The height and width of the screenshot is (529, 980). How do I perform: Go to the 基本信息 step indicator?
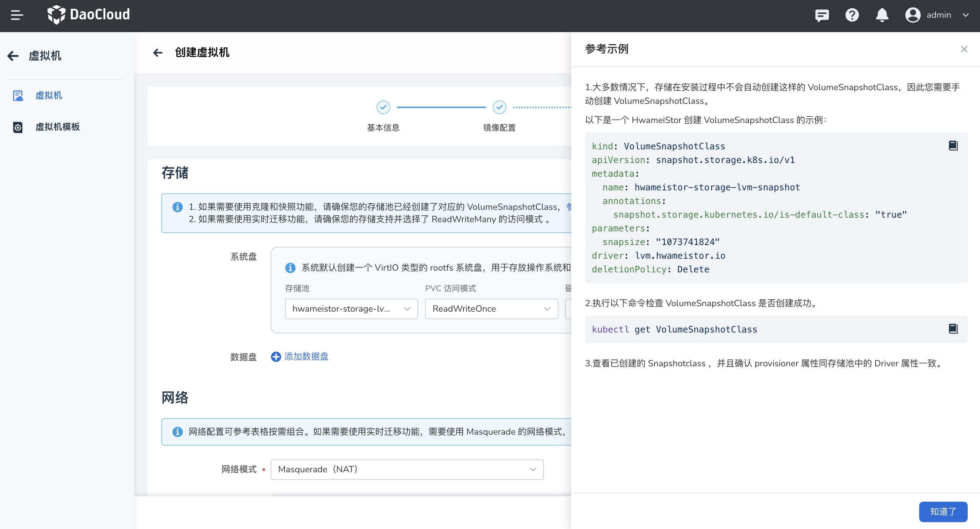pos(383,108)
